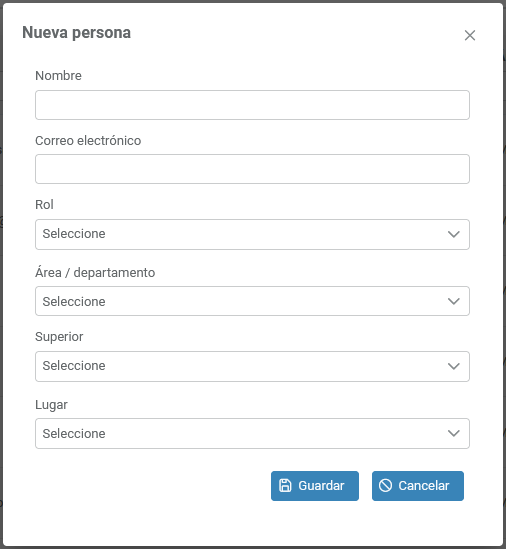Open the Superior selection dropdown
506x549 pixels.
pyautogui.click(x=252, y=366)
